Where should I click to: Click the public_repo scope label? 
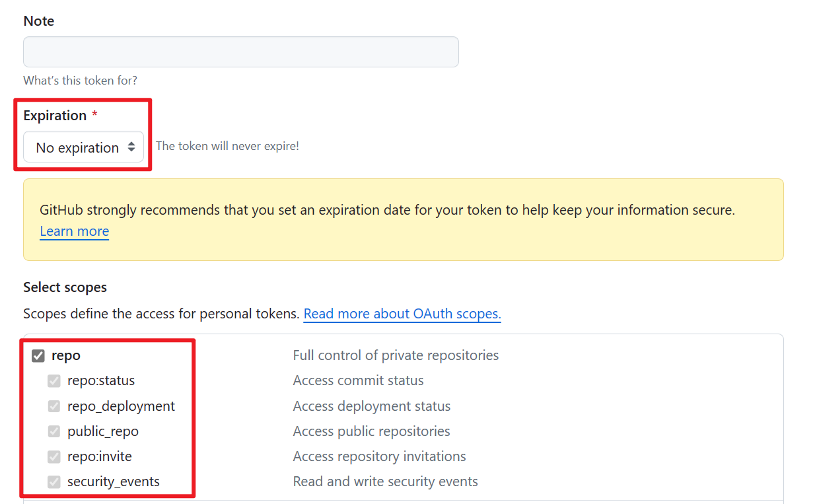point(103,431)
